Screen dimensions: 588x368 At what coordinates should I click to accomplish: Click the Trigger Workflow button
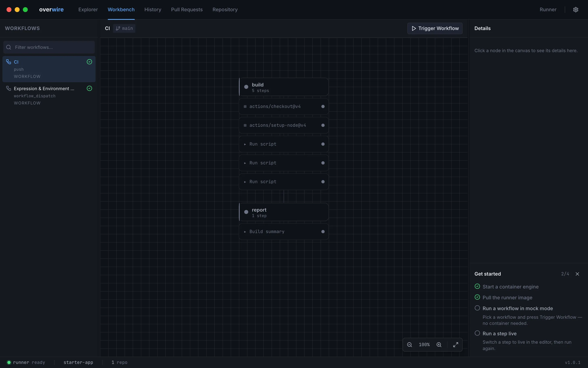click(435, 28)
